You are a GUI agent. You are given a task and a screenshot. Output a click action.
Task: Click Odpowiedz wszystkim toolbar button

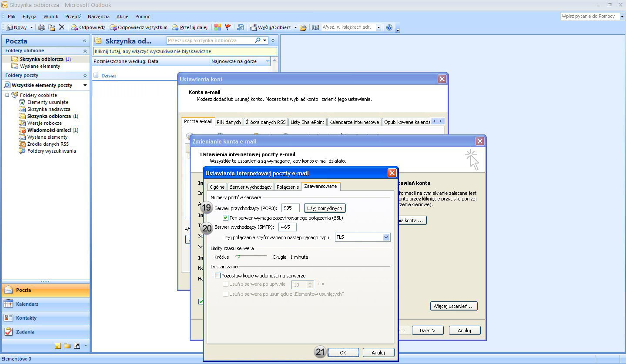point(138,27)
